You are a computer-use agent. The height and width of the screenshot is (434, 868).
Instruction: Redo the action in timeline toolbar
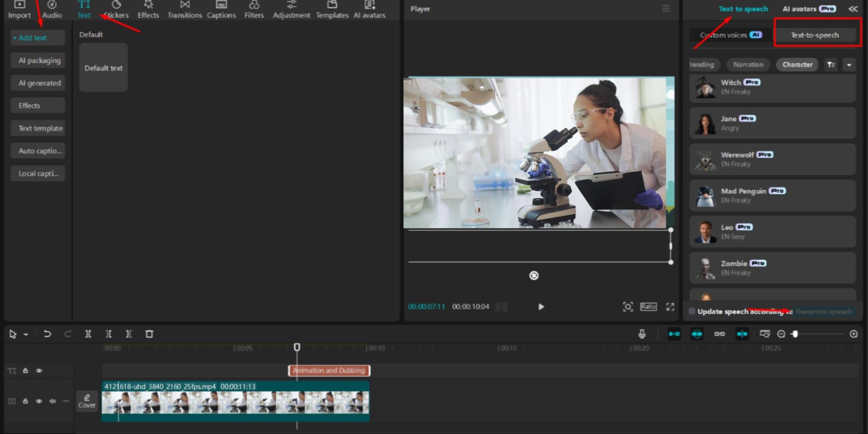(68, 334)
